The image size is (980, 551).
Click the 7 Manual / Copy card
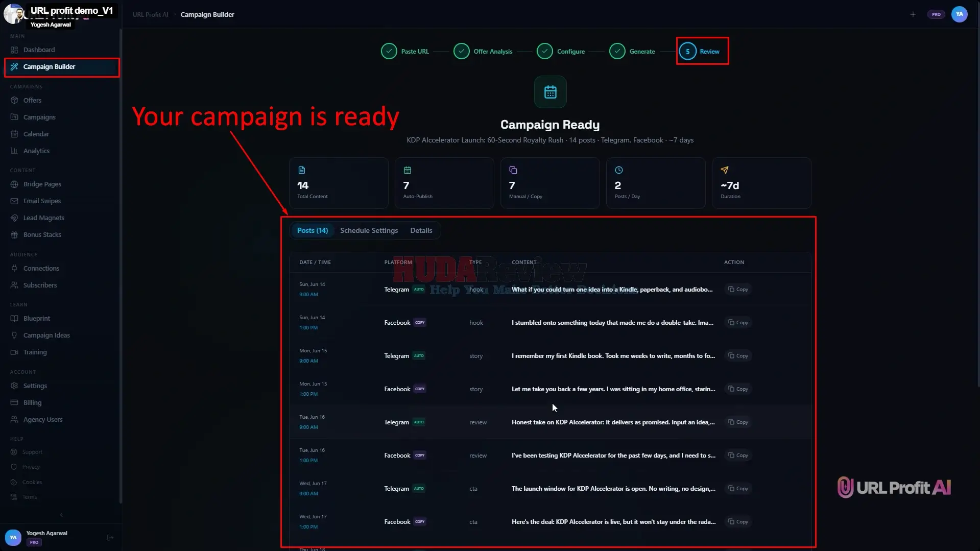[550, 183]
